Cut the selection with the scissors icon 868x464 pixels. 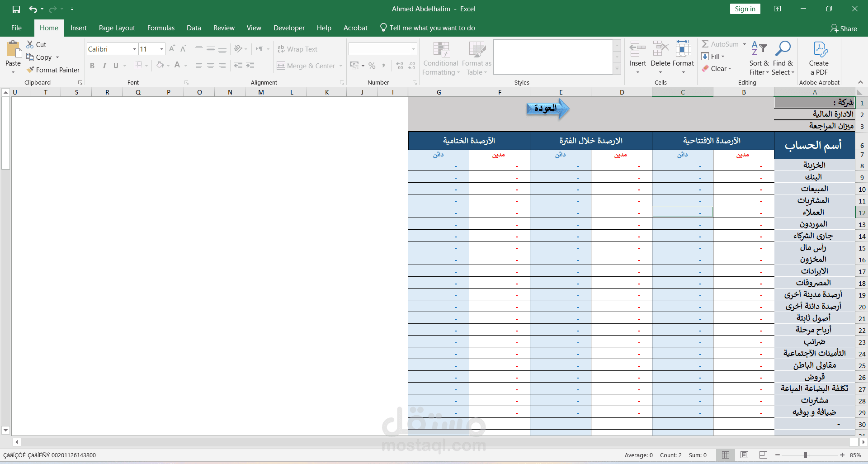pyautogui.click(x=36, y=44)
